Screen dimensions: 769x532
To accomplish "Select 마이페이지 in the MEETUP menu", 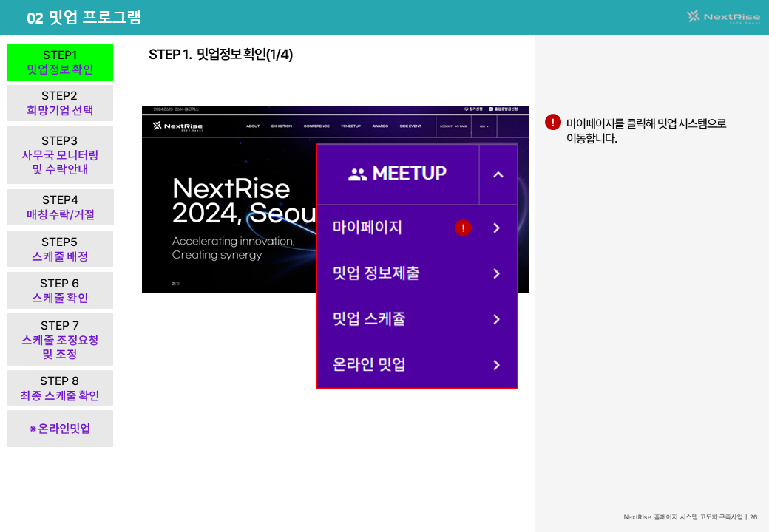I will coord(367,228).
